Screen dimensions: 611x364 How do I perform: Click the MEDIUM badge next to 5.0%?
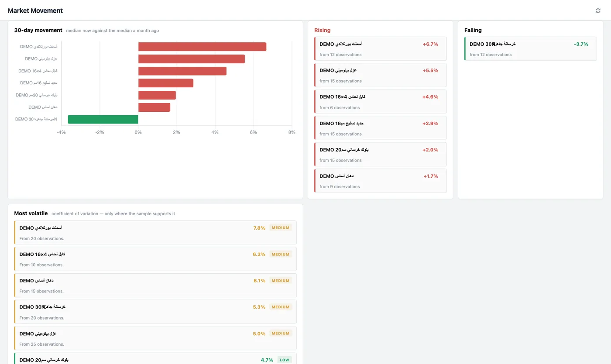pos(281,333)
